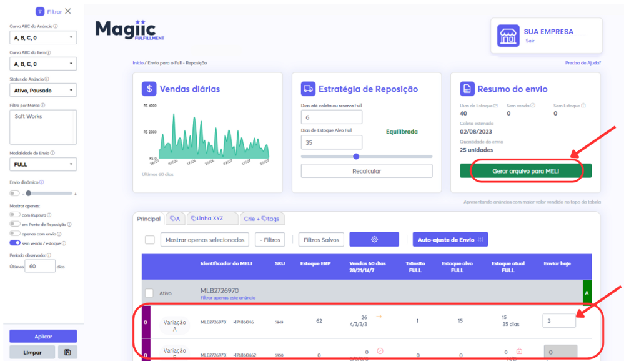Click the calendar icon beside Dias de Estoque

tap(495, 106)
